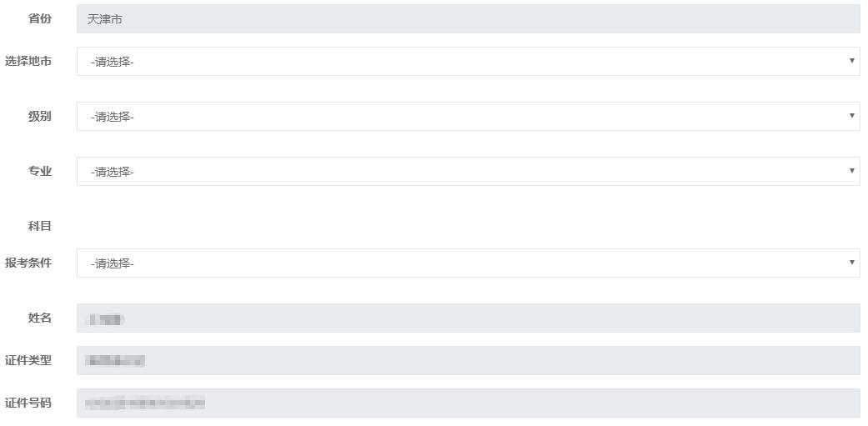The height and width of the screenshot is (426, 868).
Task: Click the 选择地市 label
Action: [28, 61]
